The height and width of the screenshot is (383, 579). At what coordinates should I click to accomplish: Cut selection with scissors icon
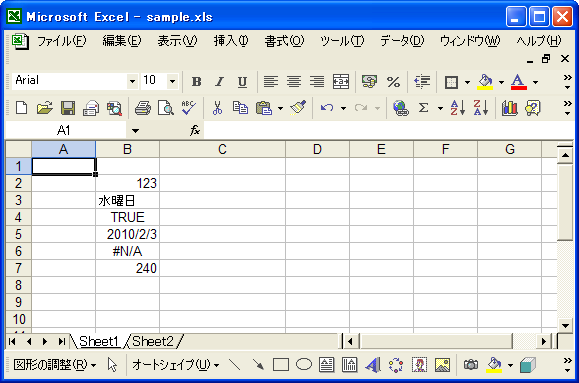click(217, 108)
